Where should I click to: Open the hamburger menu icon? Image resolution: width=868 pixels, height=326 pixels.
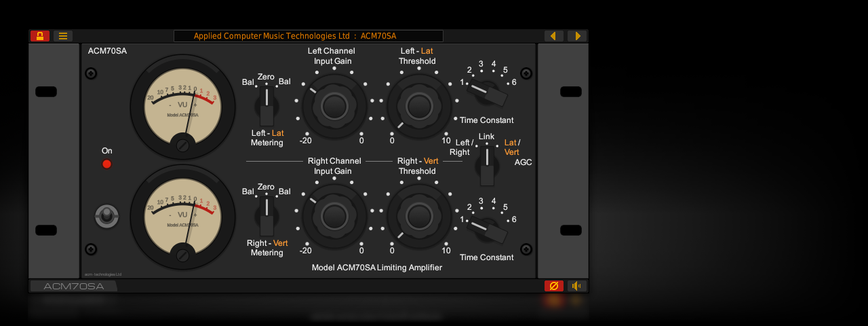(63, 36)
